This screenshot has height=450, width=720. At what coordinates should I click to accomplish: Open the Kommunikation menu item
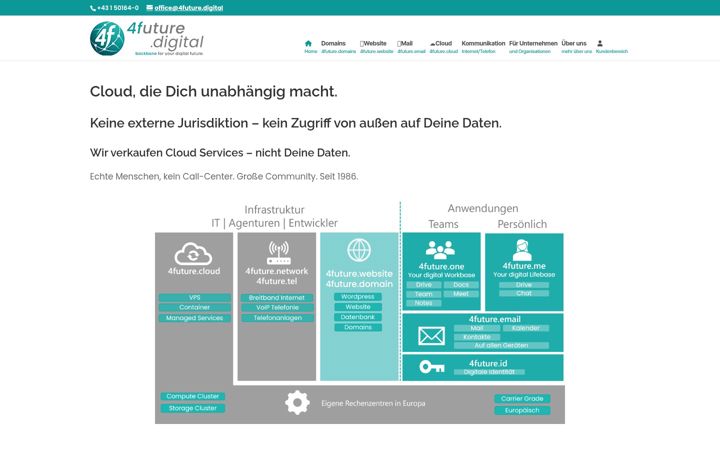click(483, 43)
